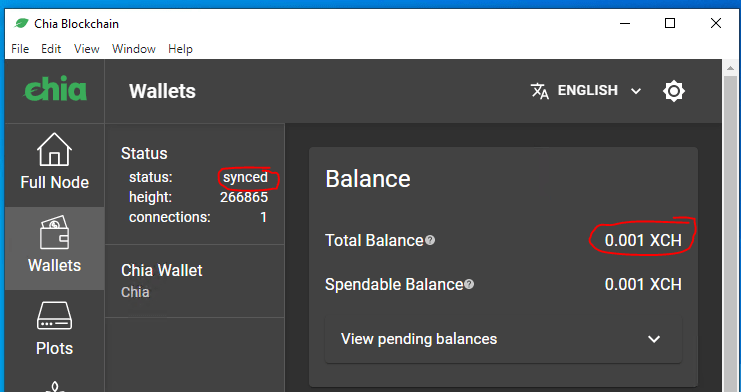Select the Wallets sidebar icon
This screenshot has width=741, height=392.
pos(54,233)
